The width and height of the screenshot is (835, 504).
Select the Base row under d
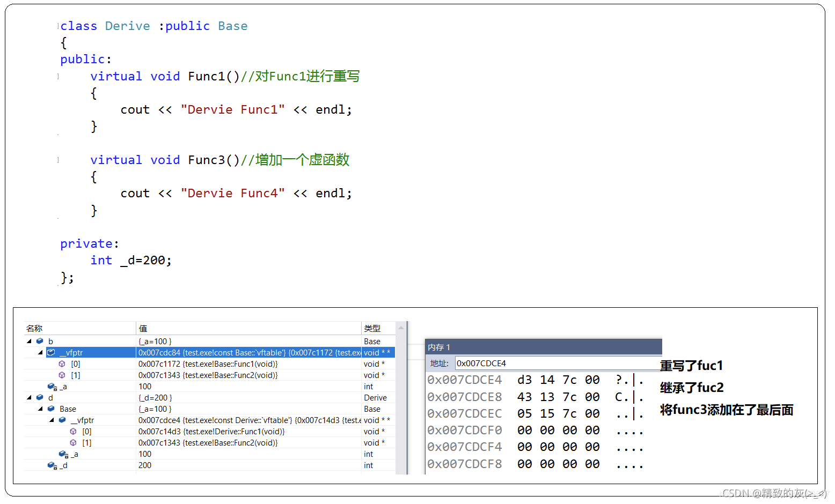[210, 409]
